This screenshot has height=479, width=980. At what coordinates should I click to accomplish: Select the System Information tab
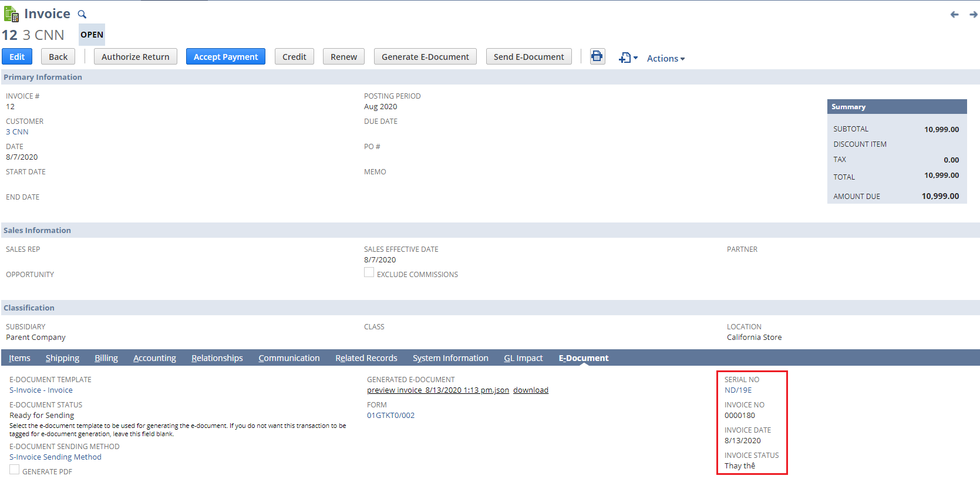pyautogui.click(x=450, y=358)
